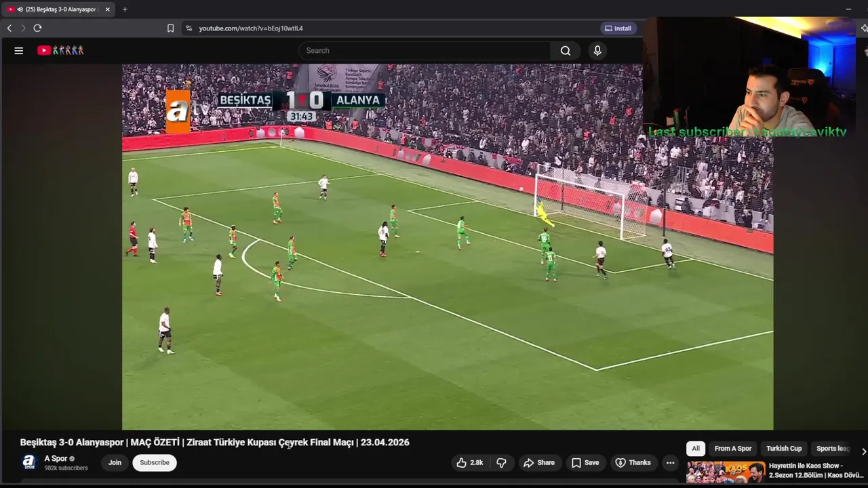Install the YouTube app
Screen dimensions: 868x488
click(x=618, y=28)
